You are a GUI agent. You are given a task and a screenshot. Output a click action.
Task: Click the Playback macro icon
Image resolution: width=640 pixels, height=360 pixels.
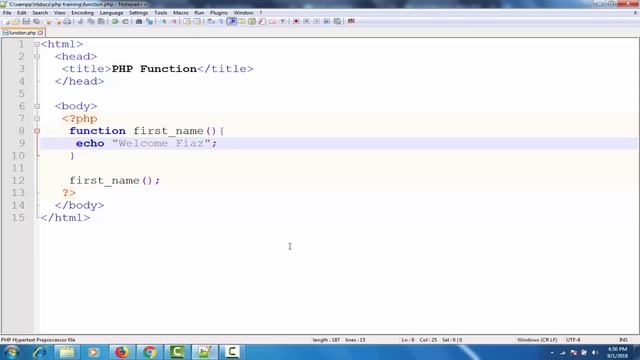click(x=316, y=21)
